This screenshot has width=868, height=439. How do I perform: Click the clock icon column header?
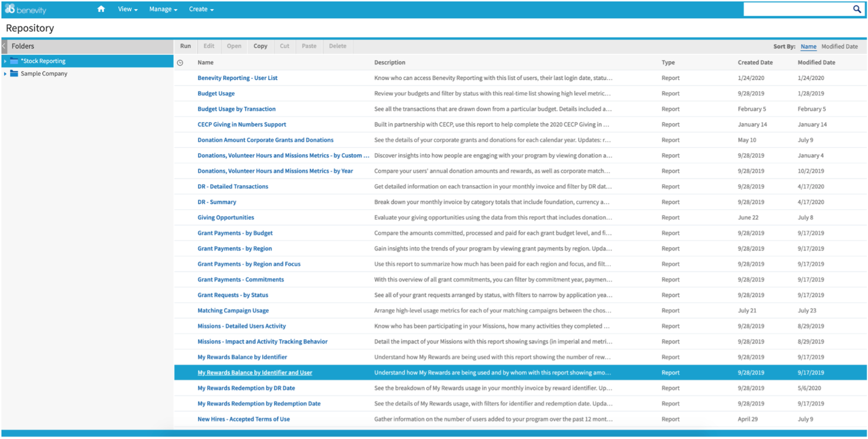click(x=180, y=63)
